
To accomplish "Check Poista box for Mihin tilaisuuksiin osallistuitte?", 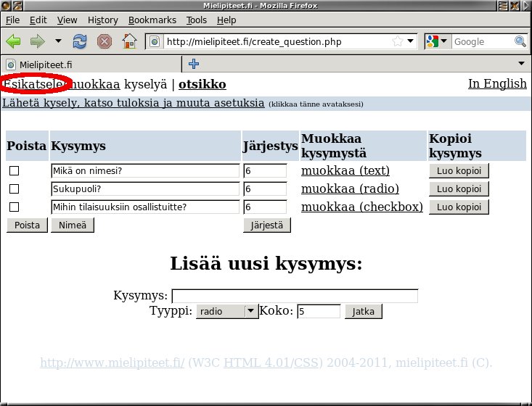I will tap(14, 207).
